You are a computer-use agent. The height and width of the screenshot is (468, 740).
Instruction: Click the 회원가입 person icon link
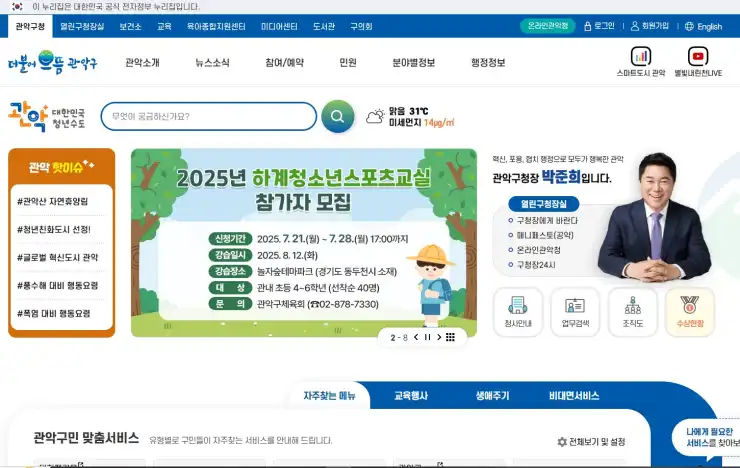tap(650, 26)
